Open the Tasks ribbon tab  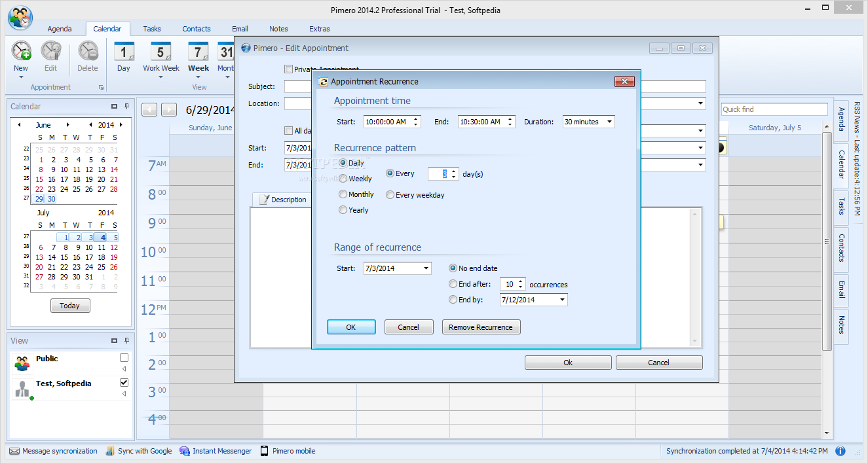point(152,29)
